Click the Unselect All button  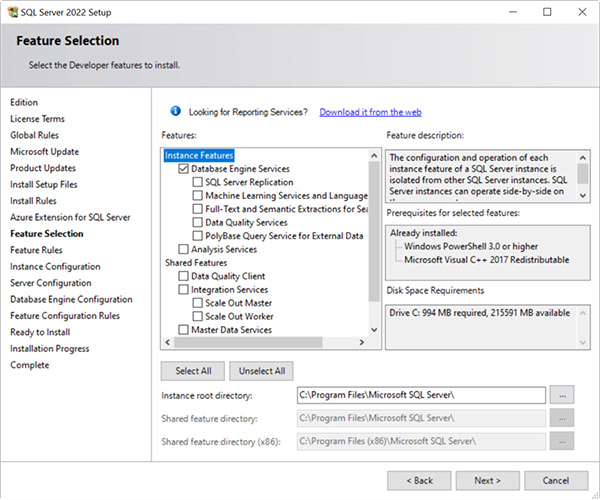(x=262, y=371)
